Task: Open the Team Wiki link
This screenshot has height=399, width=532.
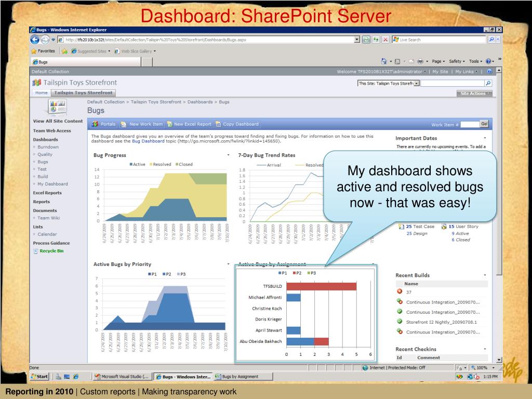Action: [x=48, y=218]
